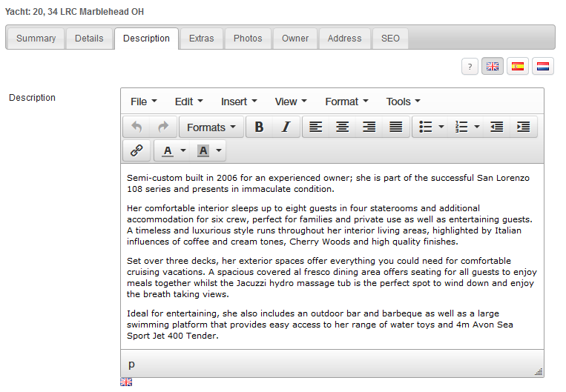Open the Edit menu
This screenshot has height=392, width=566.
point(188,102)
